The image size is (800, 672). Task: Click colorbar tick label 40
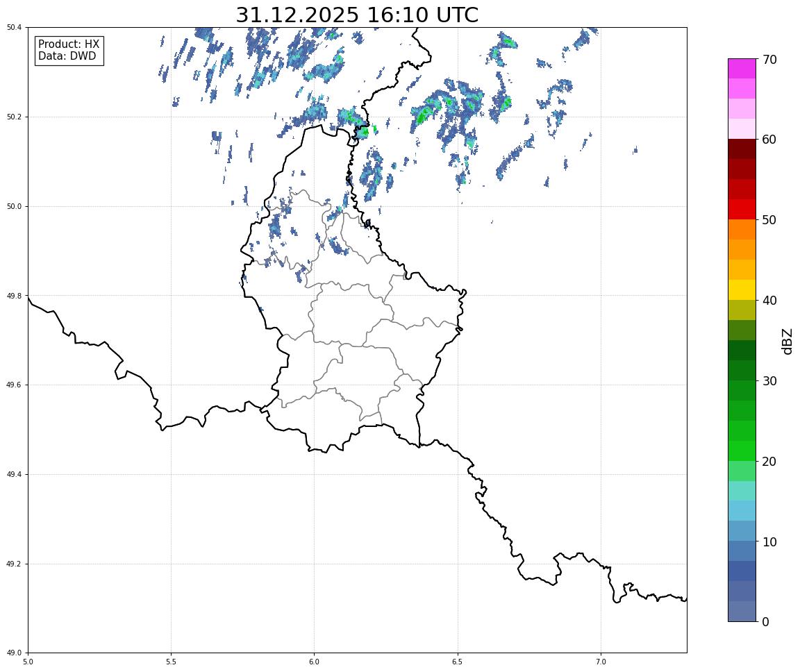(769, 301)
